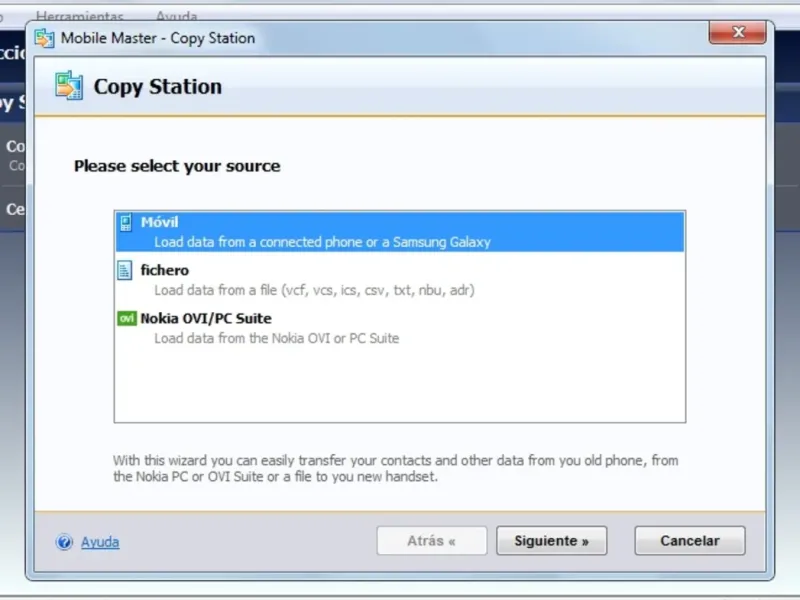Viewport: 800px width, 600px height.
Task: Click the green OVI icon
Action: [x=127, y=318]
